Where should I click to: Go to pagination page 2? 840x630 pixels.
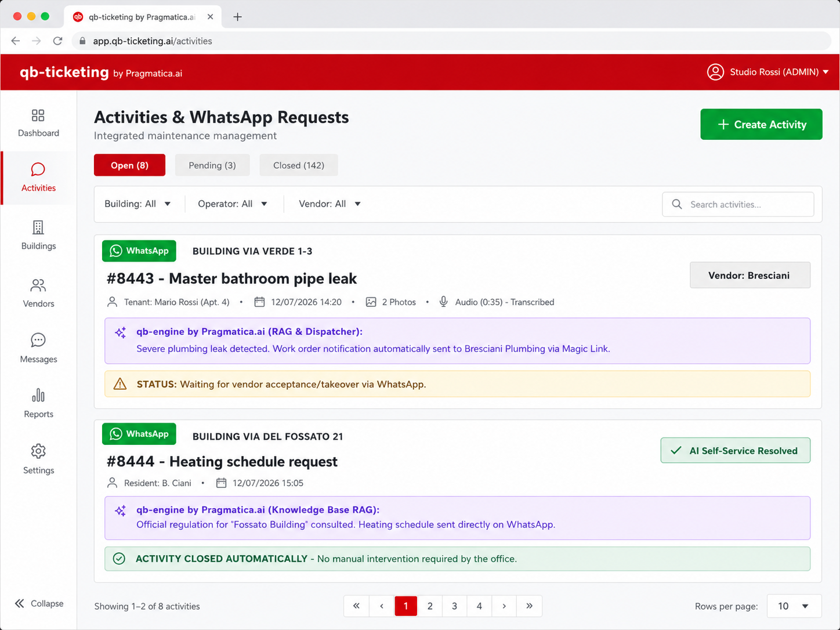click(430, 606)
